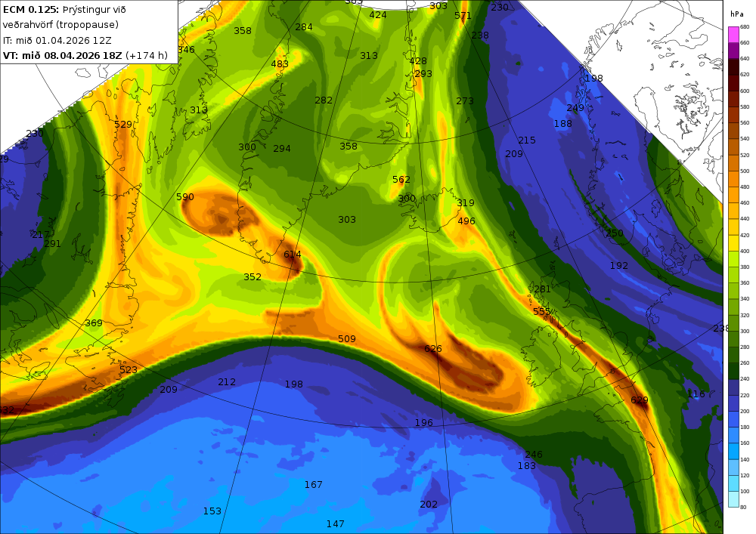Image resolution: width=756 pixels, height=534 pixels.
Task: Click the '428' pressure value on the map
Action: click(x=418, y=61)
